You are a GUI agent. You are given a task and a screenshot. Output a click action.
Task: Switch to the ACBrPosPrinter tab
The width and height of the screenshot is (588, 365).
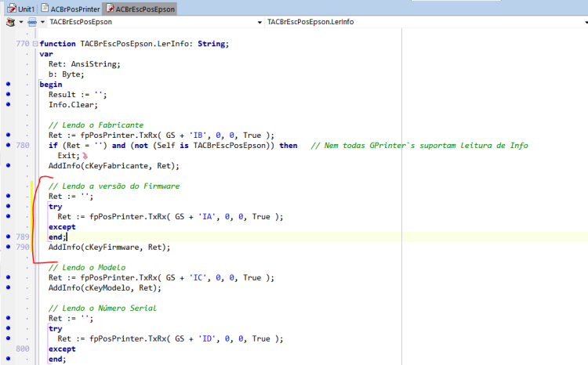pyautogui.click(x=71, y=9)
